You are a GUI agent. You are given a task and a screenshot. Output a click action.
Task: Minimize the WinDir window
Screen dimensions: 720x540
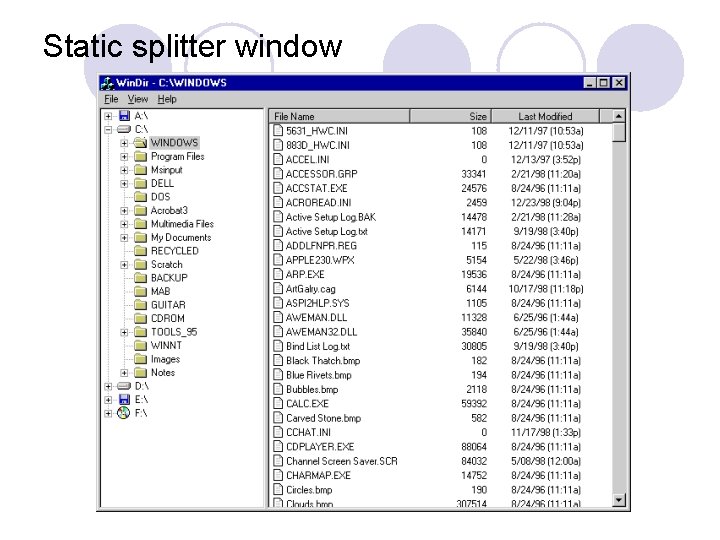tap(590, 83)
